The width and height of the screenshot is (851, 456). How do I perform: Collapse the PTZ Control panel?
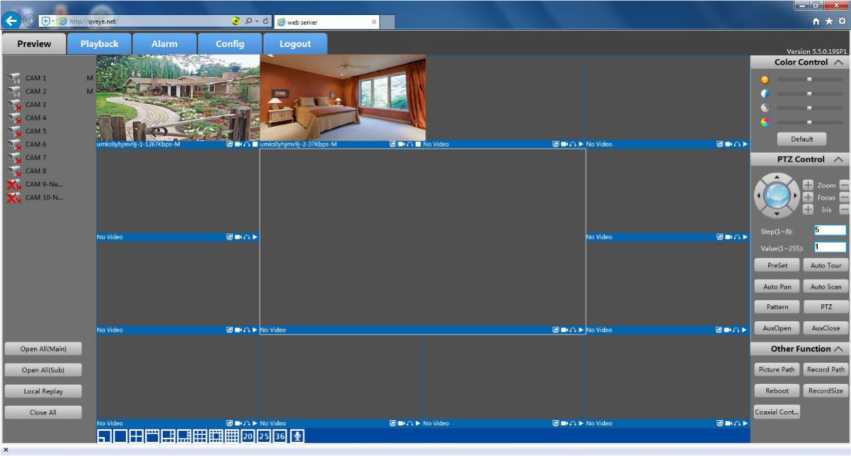[838, 160]
